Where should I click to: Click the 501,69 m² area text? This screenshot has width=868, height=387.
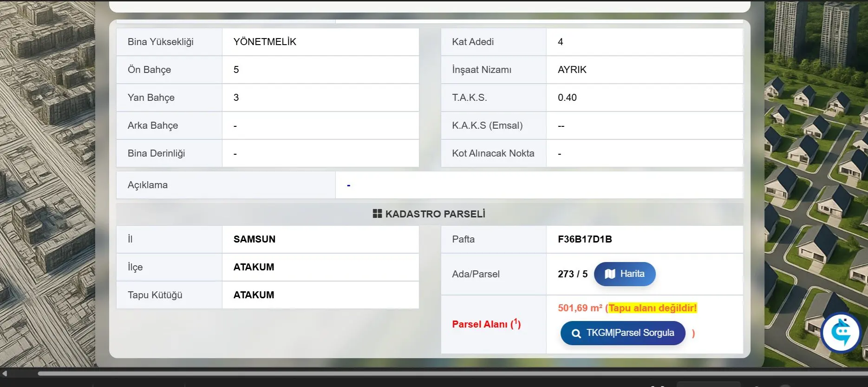(x=580, y=308)
